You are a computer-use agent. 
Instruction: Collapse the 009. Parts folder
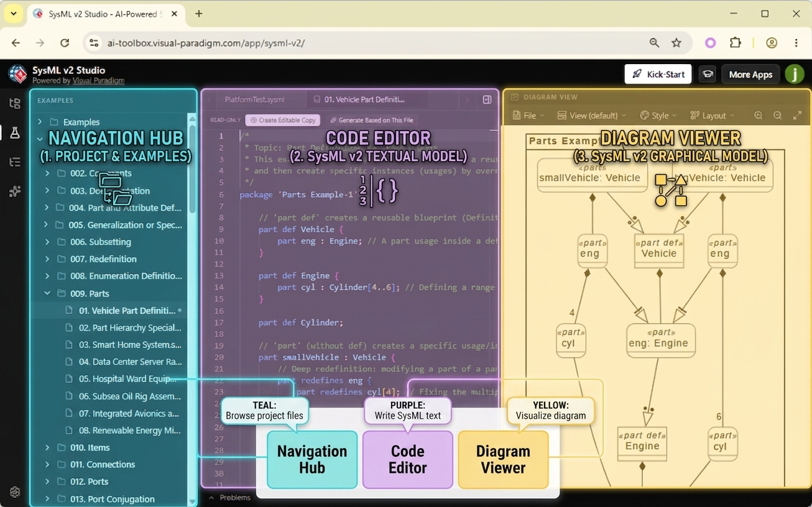[47, 293]
